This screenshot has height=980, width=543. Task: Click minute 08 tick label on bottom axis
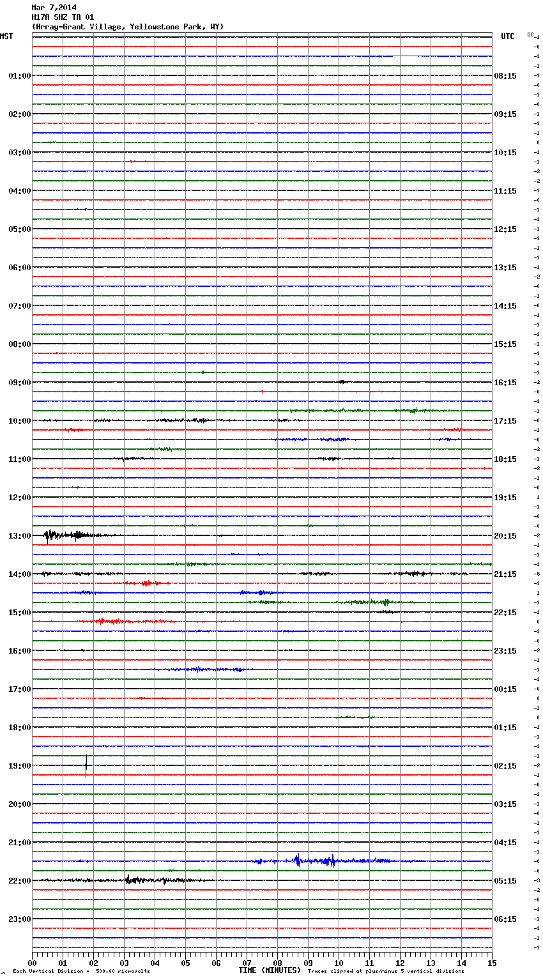tap(277, 963)
